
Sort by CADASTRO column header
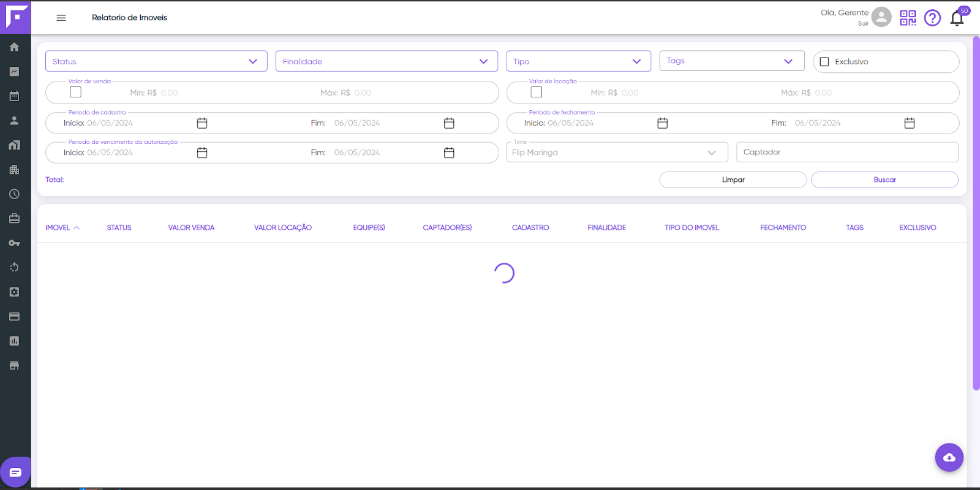coord(530,228)
